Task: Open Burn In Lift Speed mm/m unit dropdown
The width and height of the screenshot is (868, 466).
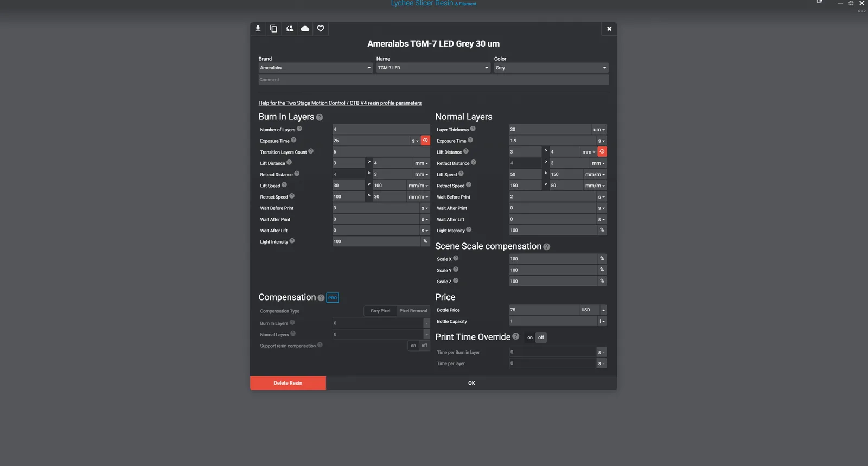Action: pyautogui.click(x=418, y=186)
